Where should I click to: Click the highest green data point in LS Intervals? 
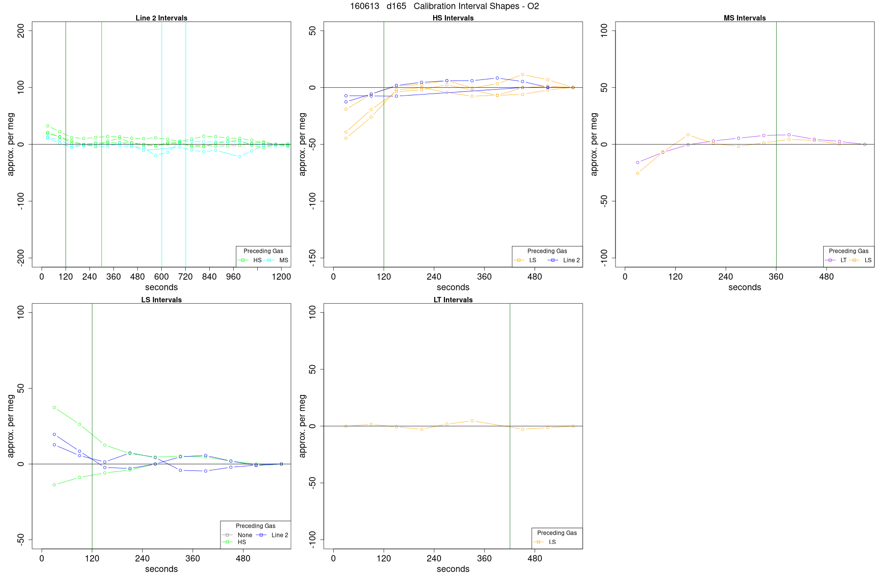[x=54, y=408]
